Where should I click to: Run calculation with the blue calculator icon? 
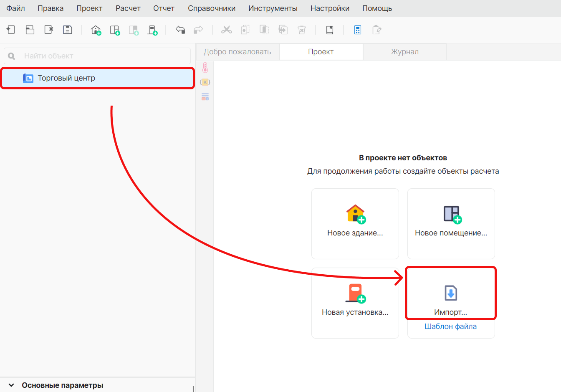pos(358,30)
